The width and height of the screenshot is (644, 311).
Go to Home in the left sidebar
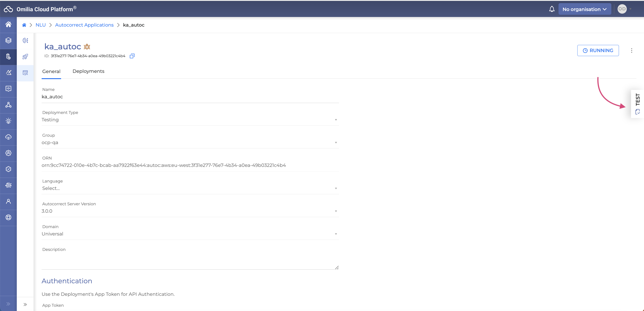(8, 24)
